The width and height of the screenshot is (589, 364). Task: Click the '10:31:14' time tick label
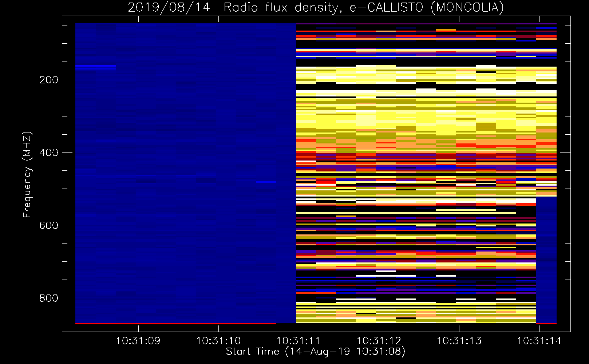click(539, 341)
